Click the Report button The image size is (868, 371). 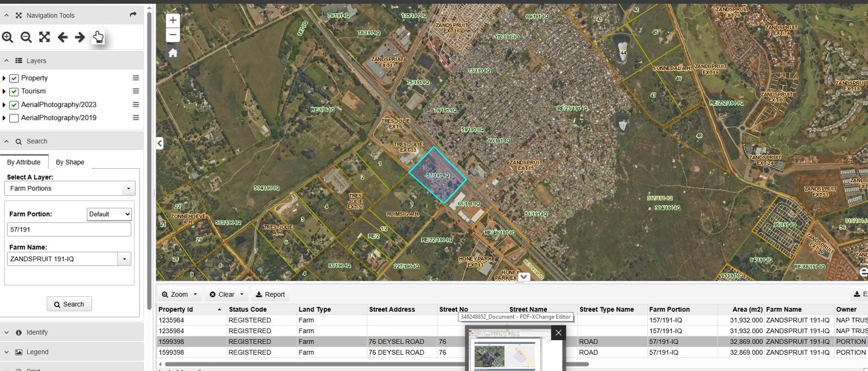(x=270, y=295)
